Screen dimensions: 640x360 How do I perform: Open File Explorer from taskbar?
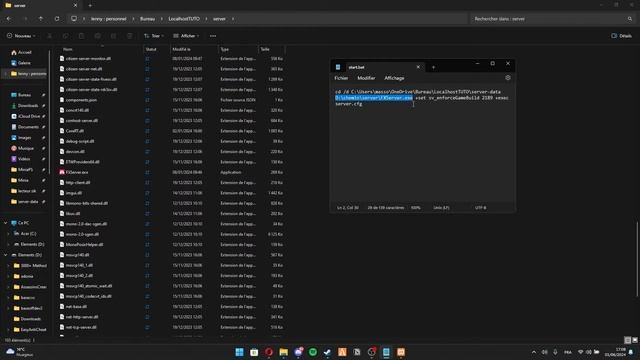[x=283, y=352]
